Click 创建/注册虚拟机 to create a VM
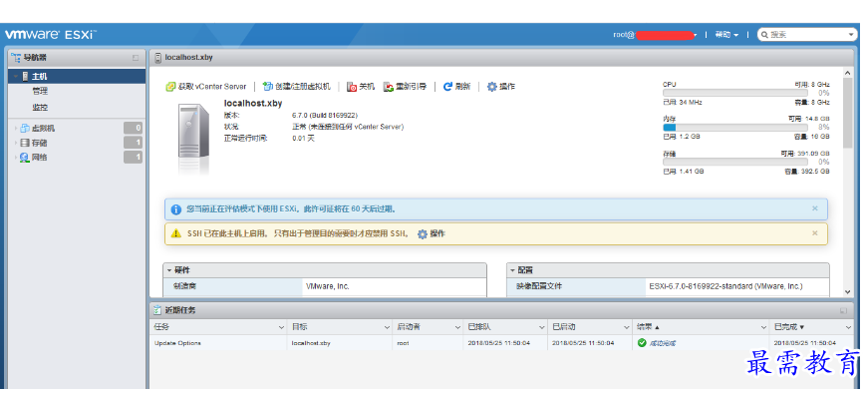Screen dimensions: 868x394 (296, 87)
